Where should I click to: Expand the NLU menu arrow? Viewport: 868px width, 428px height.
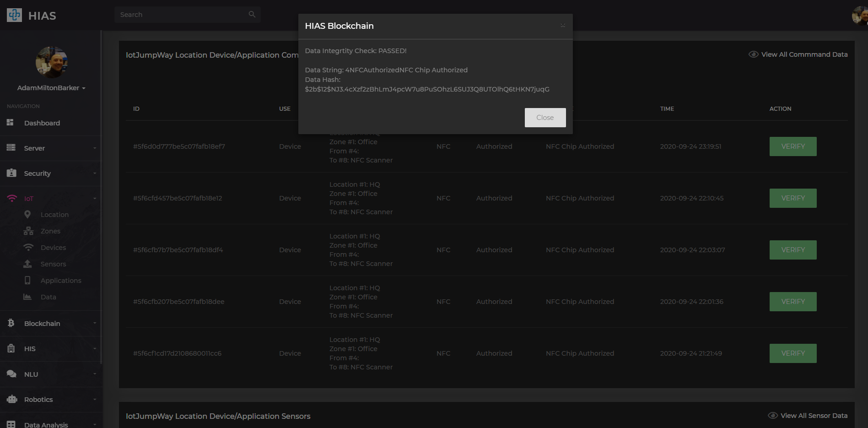(x=95, y=374)
